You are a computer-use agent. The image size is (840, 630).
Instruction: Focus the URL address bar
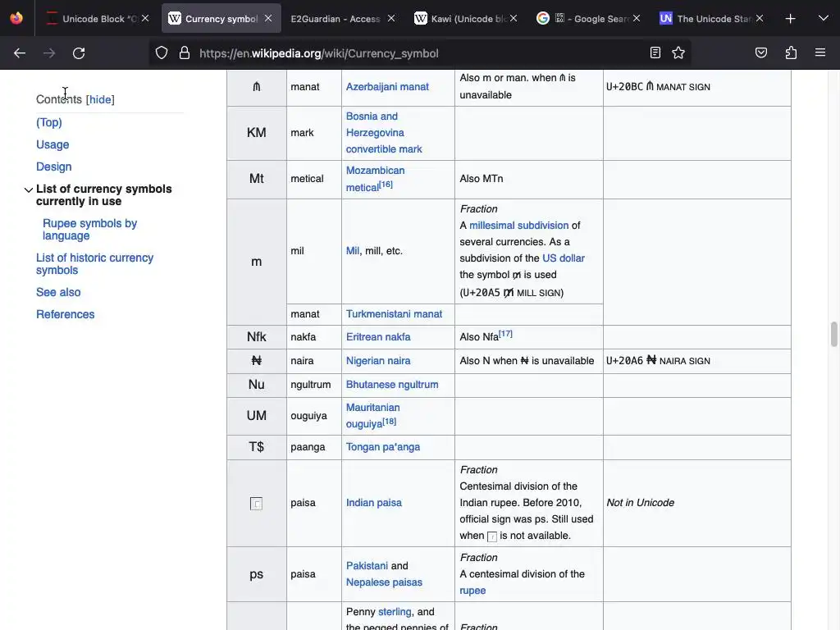click(410, 53)
